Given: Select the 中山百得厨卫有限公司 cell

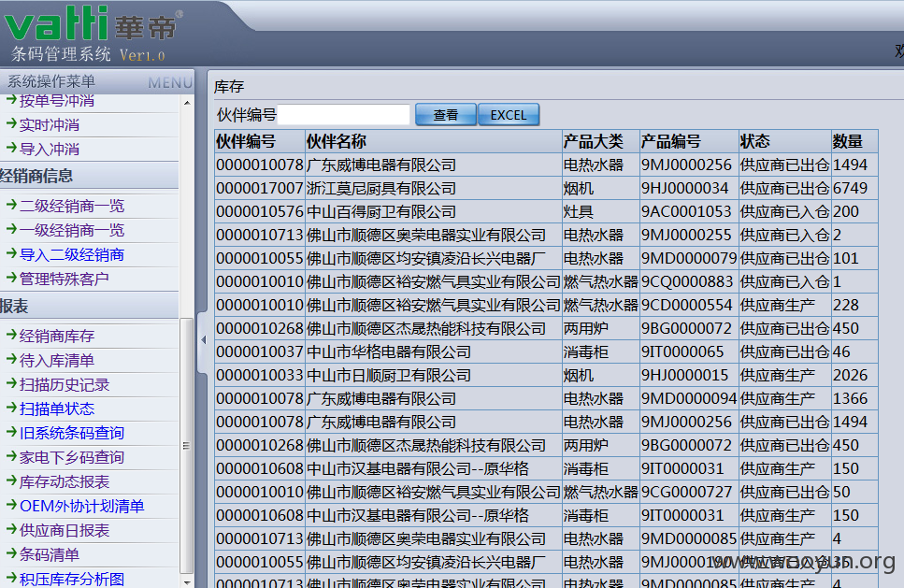Looking at the screenshot, I should coord(434,211).
